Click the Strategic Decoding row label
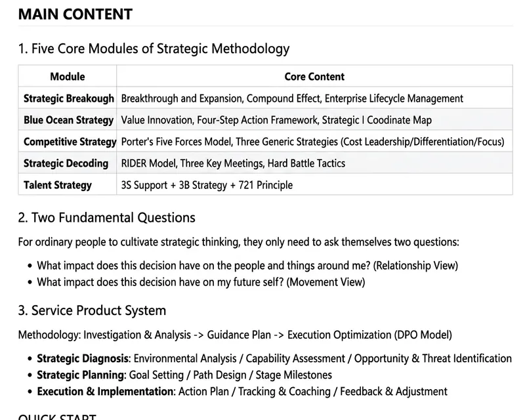This screenshot has width=525, height=420. point(66,163)
